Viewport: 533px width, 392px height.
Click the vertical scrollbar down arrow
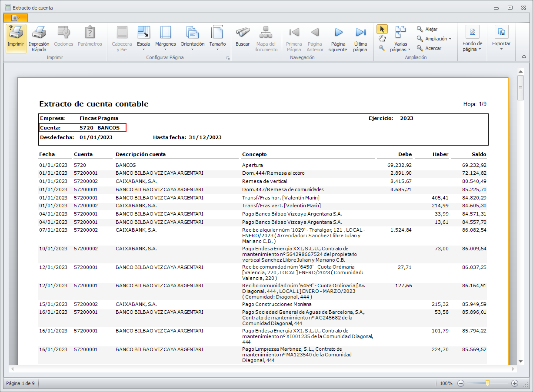coord(520,361)
